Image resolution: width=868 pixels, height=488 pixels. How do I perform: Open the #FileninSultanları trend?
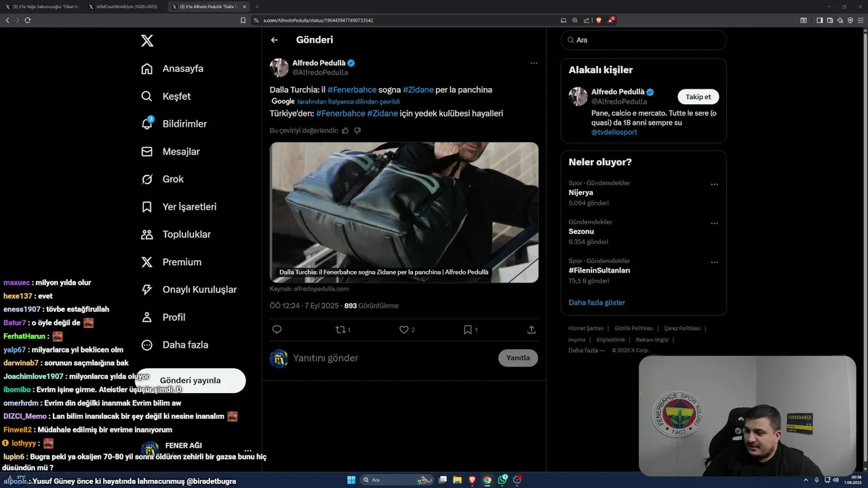(x=599, y=270)
